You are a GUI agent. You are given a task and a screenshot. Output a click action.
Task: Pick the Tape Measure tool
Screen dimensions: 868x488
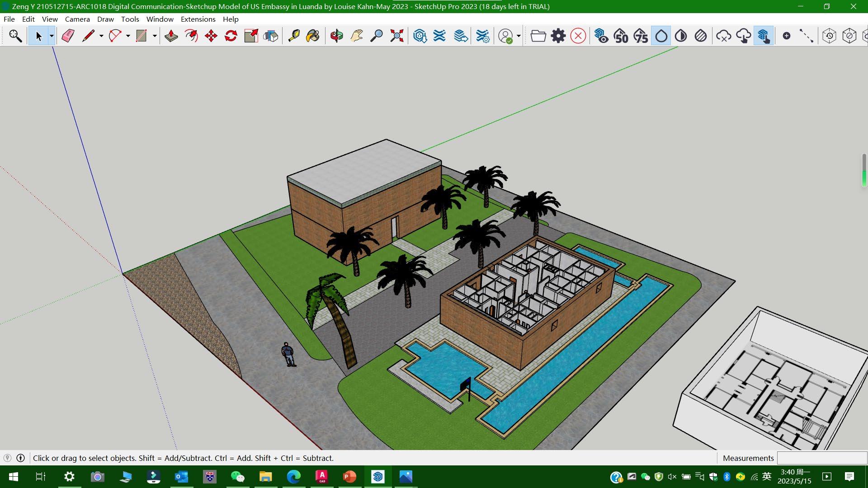(294, 36)
